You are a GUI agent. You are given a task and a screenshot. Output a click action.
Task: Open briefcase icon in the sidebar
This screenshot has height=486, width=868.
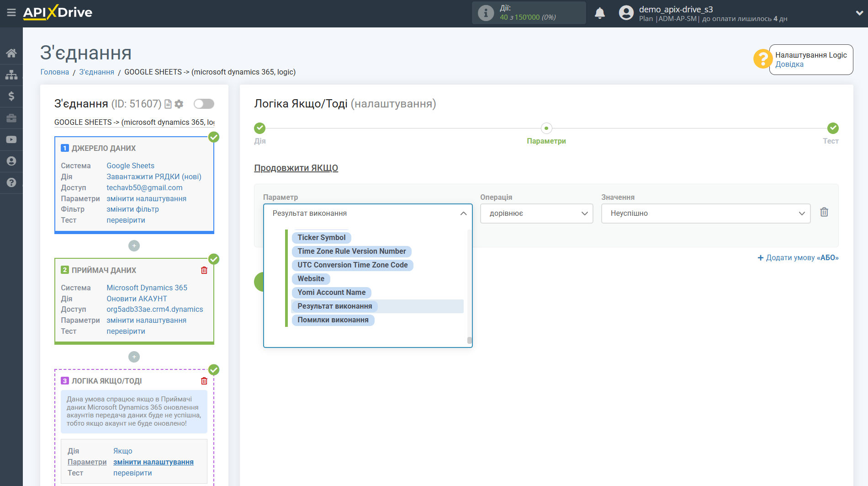11,118
